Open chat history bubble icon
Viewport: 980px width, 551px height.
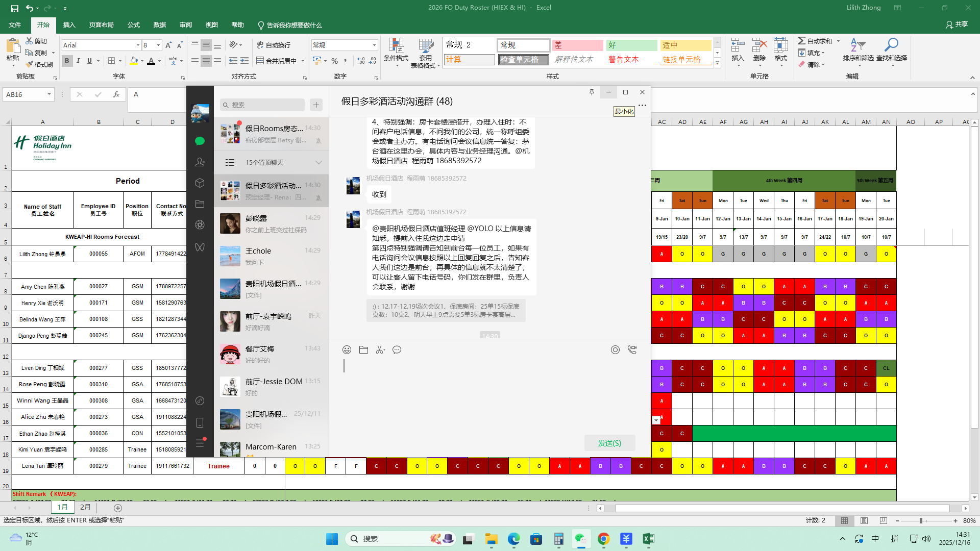[x=397, y=349]
